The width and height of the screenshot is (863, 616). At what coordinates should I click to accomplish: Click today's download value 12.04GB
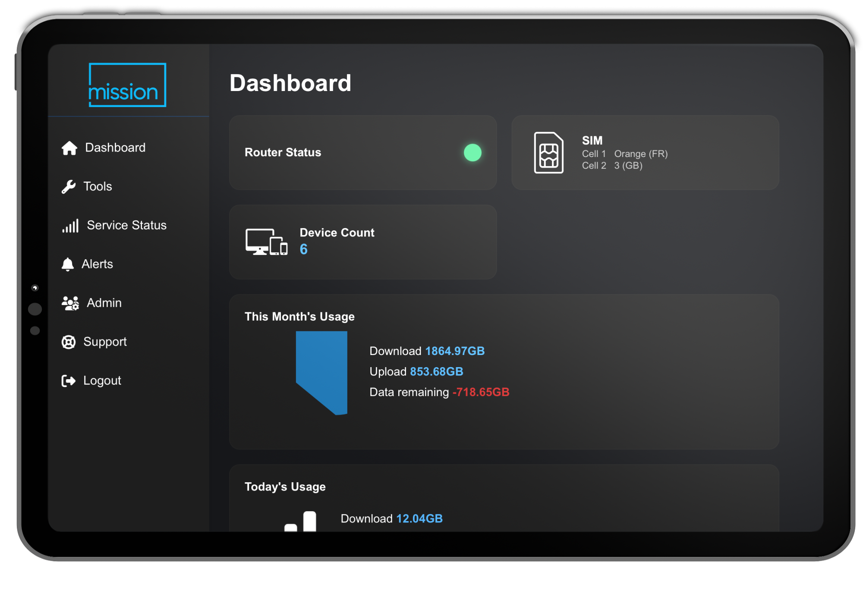(x=419, y=519)
